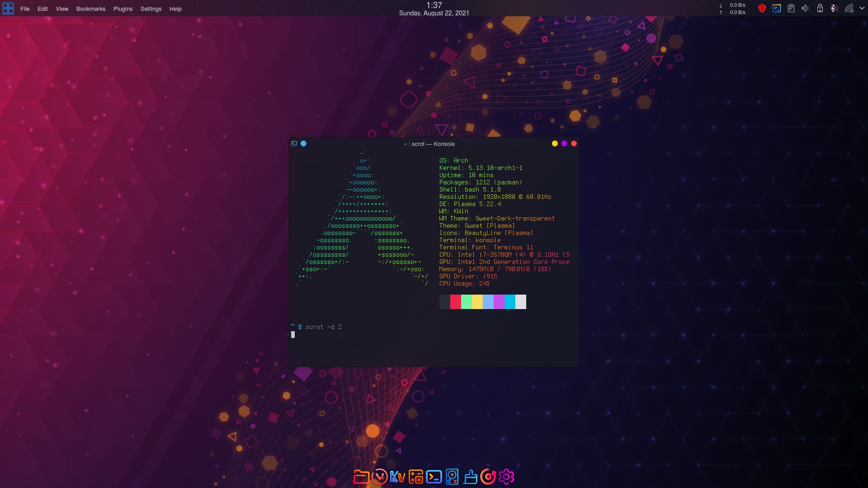Screen dimensions: 868x488
Task: Click the 'Icons: BeautyLine [Plasma]' line
Action: pos(486,233)
